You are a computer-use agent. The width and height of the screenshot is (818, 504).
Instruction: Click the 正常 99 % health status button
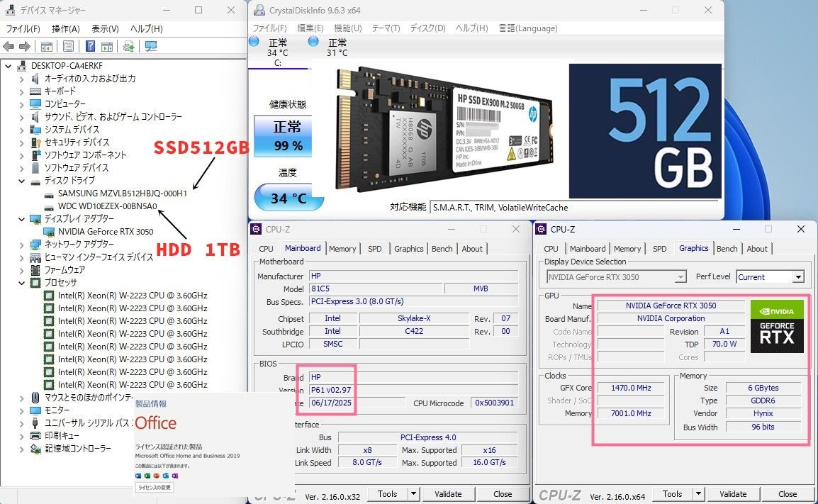[x=288, y=135]
